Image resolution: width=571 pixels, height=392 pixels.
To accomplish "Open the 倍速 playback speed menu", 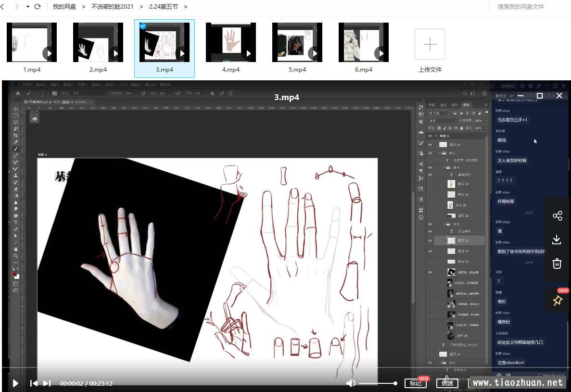I will 447,383.
